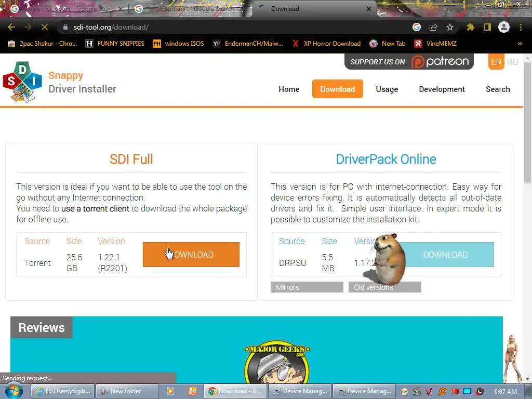Open the Search menu item

pyautogui.click(x=498, y=89)
